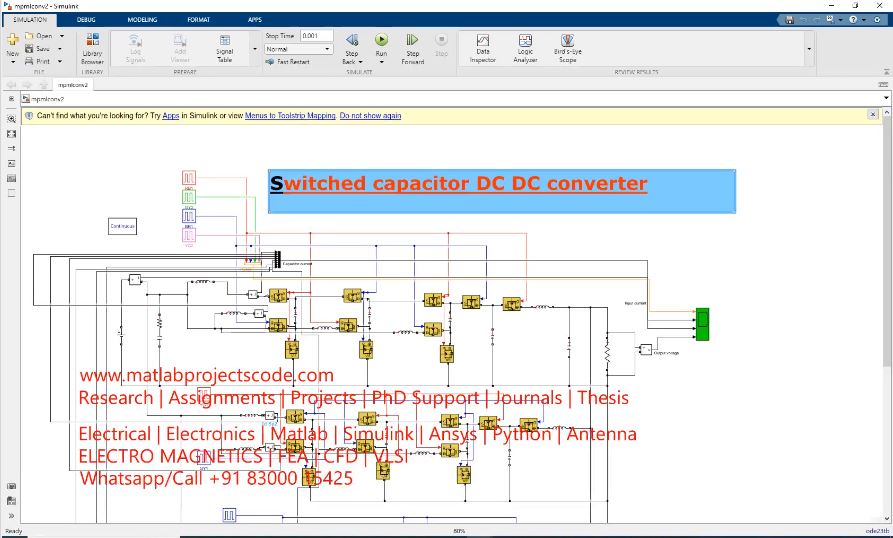Toggle Fast Restart
This screenshot has height=538, width=893.
(288, 61)
